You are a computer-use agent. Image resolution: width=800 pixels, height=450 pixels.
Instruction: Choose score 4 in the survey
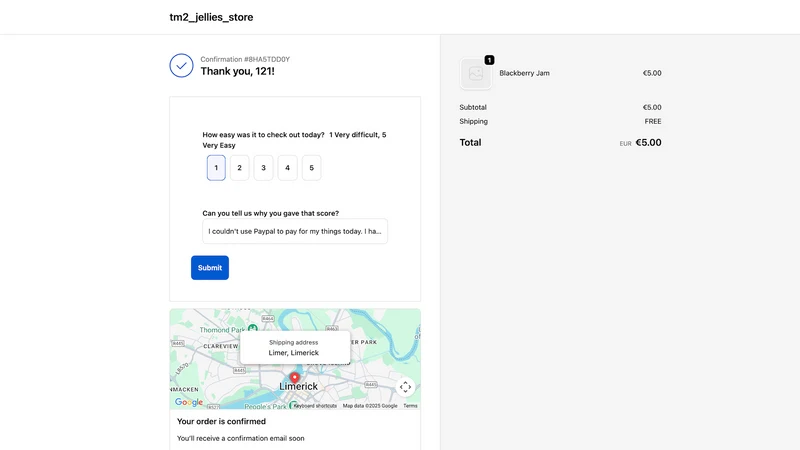coord(287,168)
